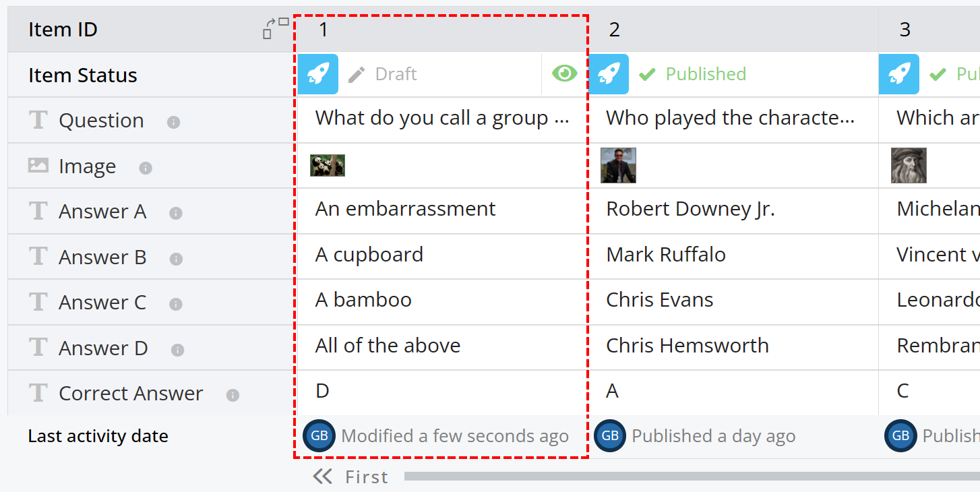Open the panda image thumbnail
Screen dimensions: 980x492
coord(328,165)
